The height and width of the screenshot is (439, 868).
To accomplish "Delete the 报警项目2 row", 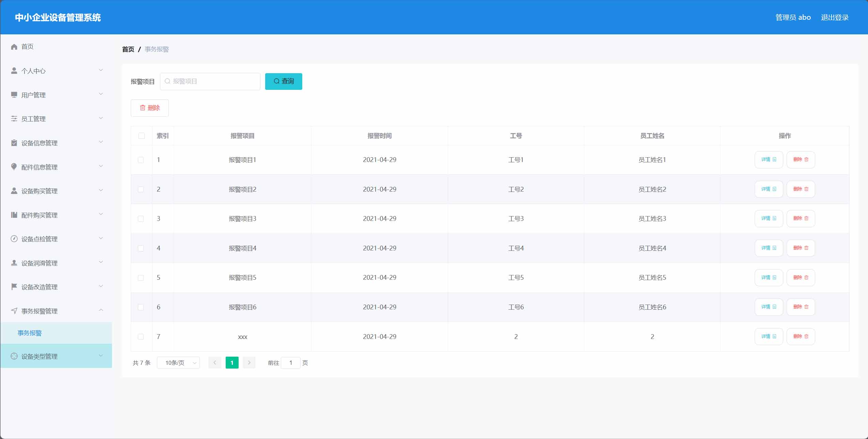I will (801, 189).
